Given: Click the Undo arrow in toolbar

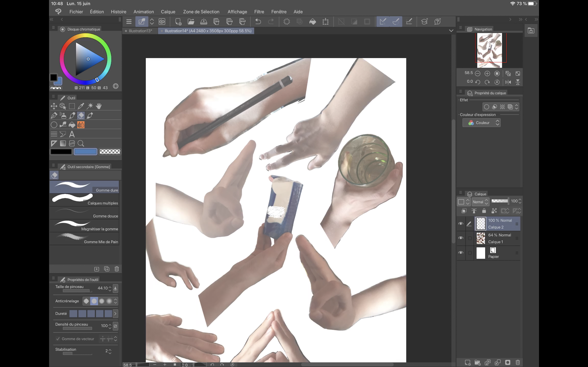Looking at the screenshot, I should tap(258, 22).
